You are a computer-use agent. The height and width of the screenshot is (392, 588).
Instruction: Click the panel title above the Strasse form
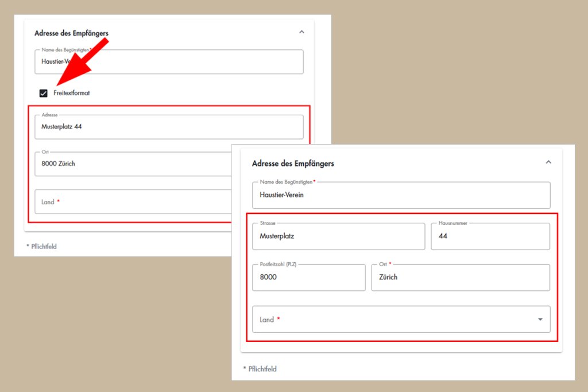[x=293, y=164]
